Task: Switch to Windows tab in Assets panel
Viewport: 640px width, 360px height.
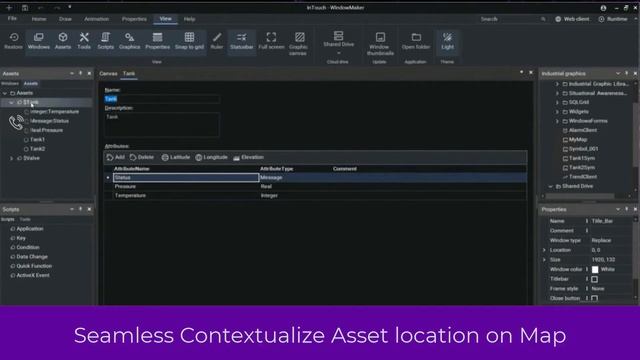Action: click(10, 84)
